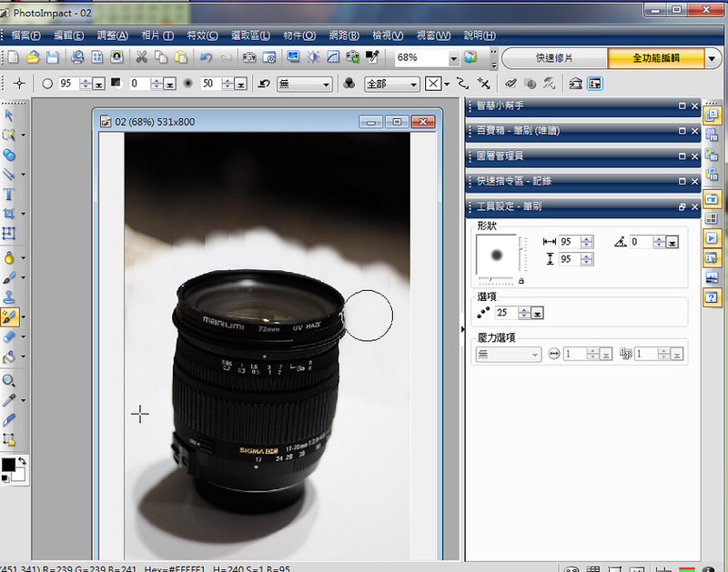Click the white background color swatch
Screen dimensions: 728x572
point(19,475)
